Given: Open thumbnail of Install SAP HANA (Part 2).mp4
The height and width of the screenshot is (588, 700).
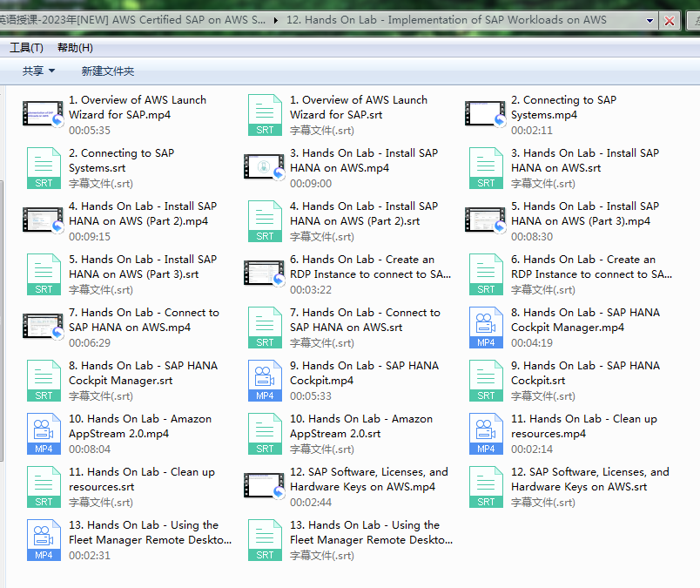Looking at the screenshot, I should click(43, 220).
